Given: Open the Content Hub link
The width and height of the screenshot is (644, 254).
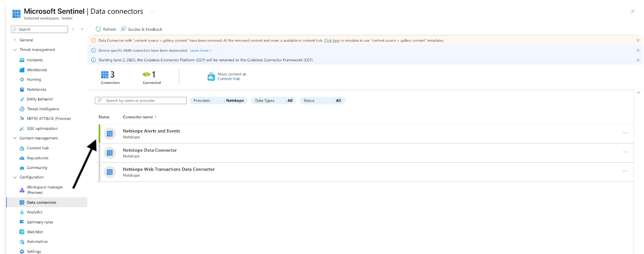Looking at the screenshot, I should tap(229, 79).
